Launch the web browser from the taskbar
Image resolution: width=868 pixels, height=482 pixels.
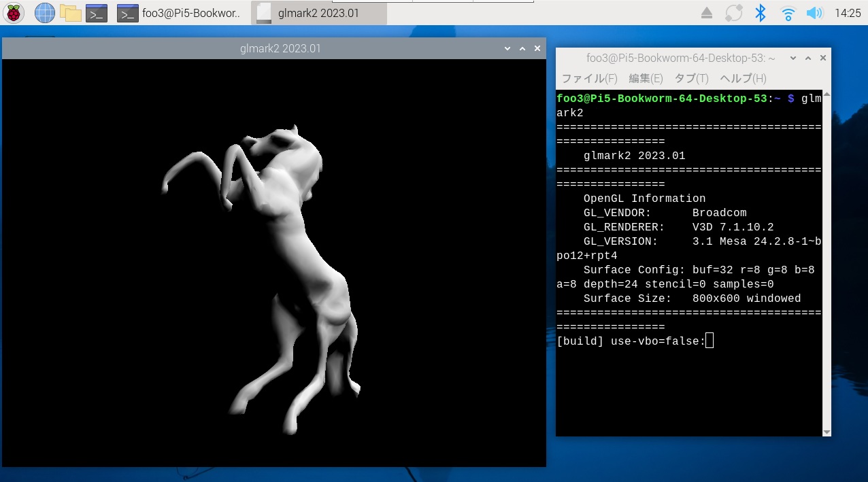(x=44, y=13)
